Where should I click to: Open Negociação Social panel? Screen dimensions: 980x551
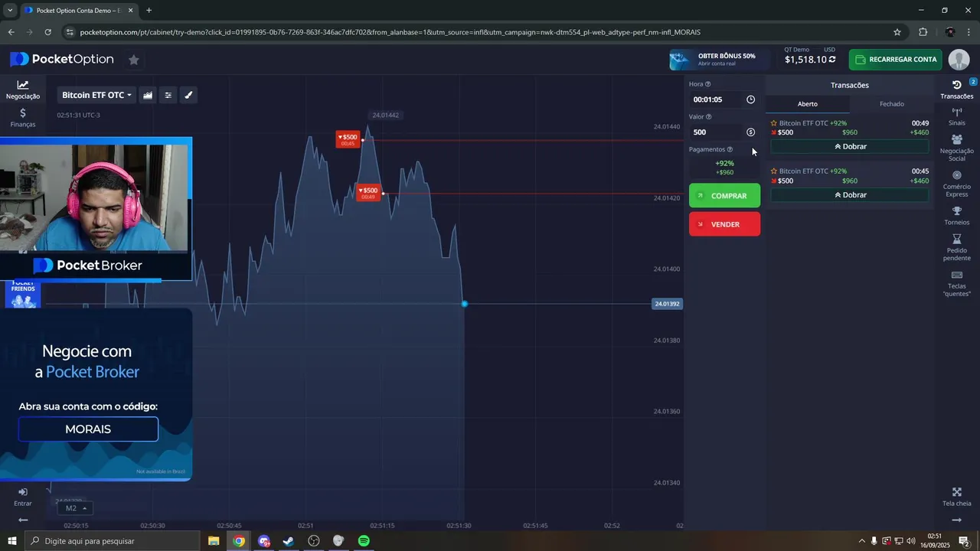957,148
